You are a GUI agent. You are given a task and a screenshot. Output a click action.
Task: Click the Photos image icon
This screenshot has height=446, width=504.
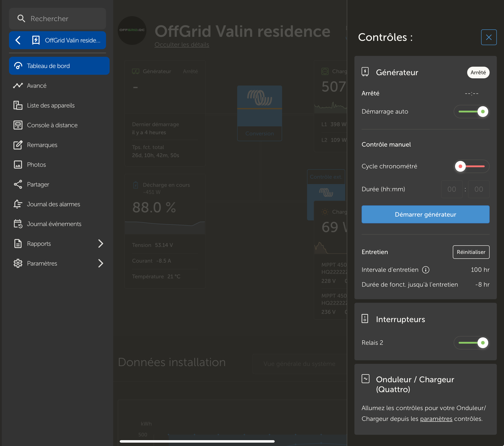(18, 165)
